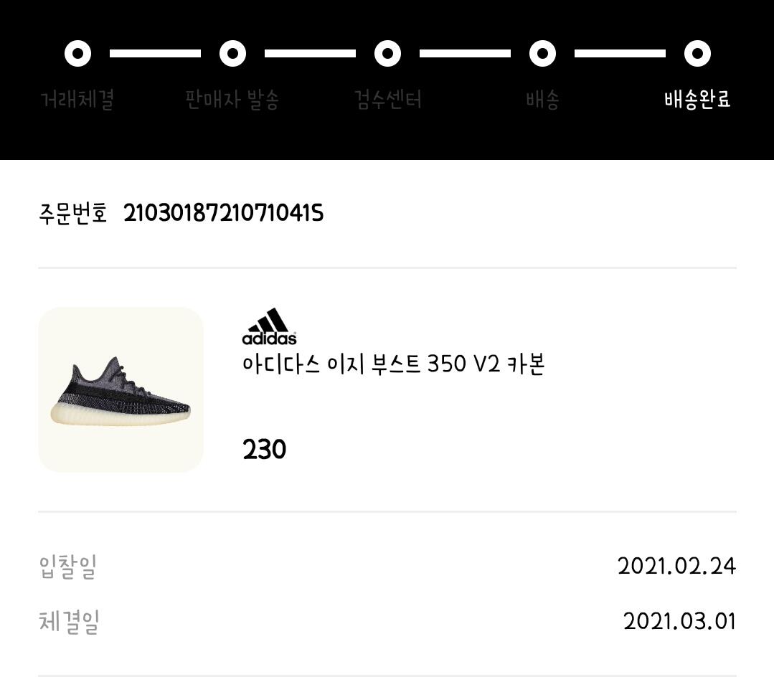Click the 입찰일 label

[x=67, y=567]
